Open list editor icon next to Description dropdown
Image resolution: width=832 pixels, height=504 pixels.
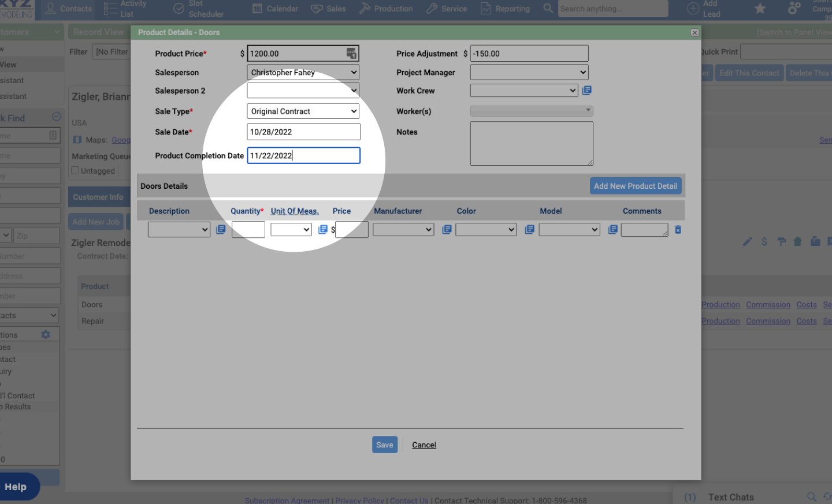coord(221,230)
